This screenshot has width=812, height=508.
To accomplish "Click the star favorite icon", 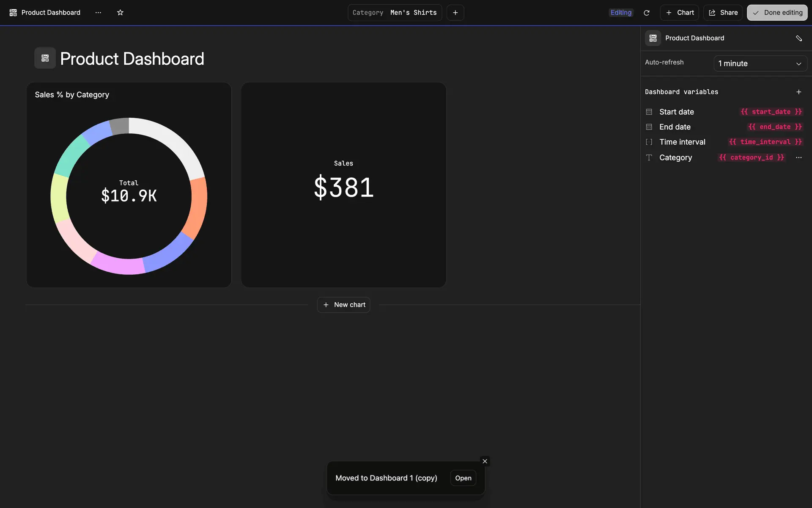I will point(120,13).
